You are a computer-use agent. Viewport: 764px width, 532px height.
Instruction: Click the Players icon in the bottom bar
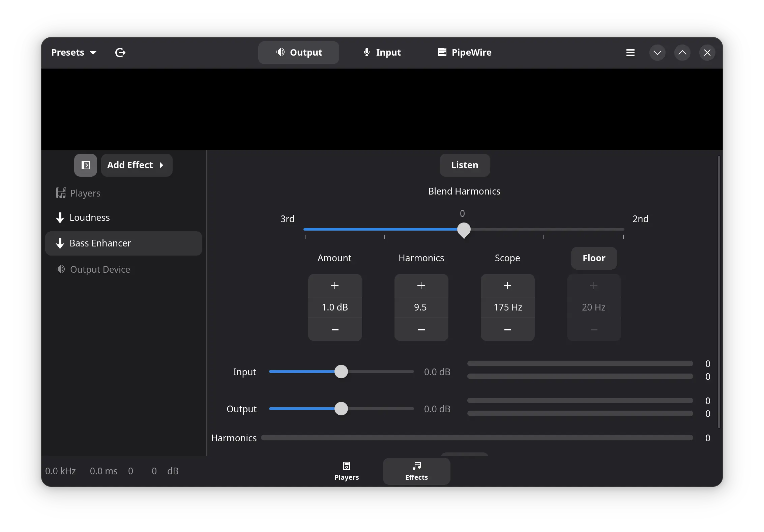pyautogui.click(x=346, y=466)
